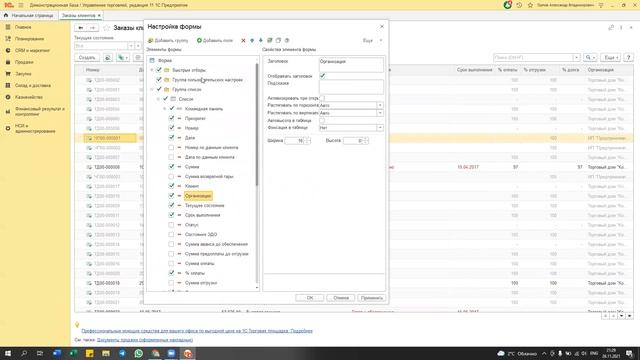Open 'Растягивать по вертикали' dropdown arrow

click(380, 113)
